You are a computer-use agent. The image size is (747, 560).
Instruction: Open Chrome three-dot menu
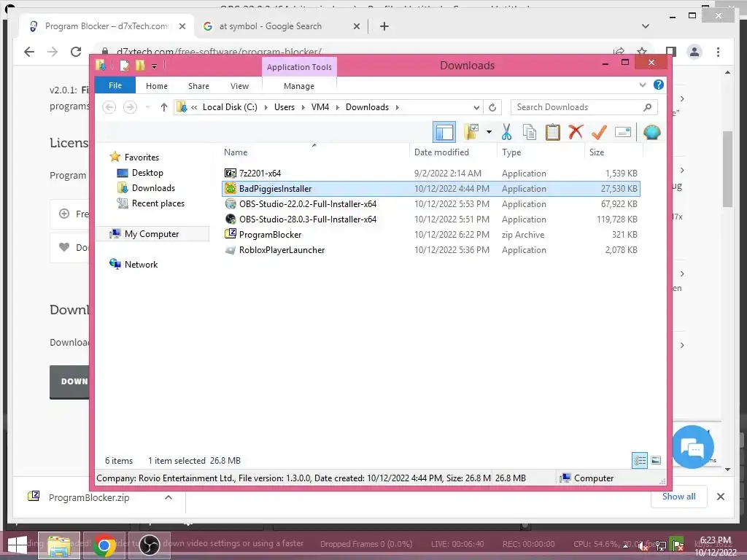coord(718,52)
